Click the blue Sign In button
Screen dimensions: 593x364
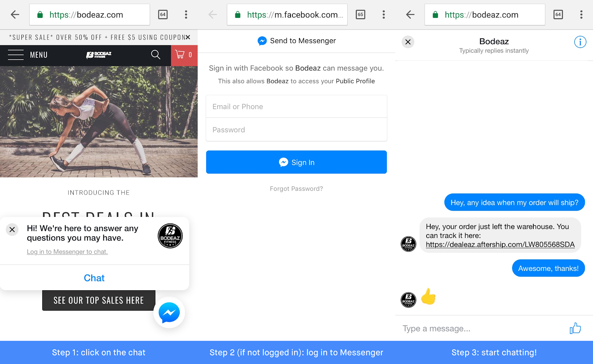tap(296, 162)
